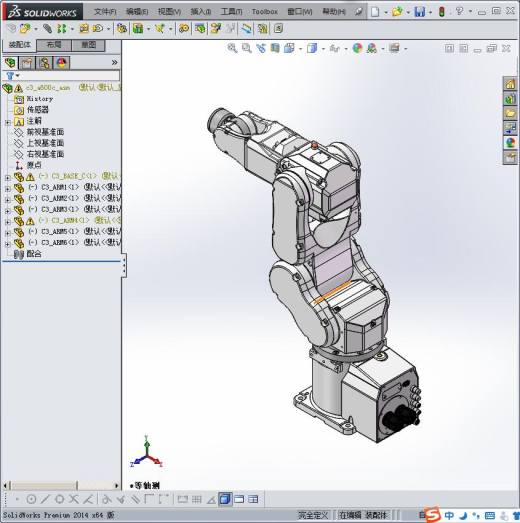Click the Save floppy disk icon
The width and height of the screenshot is (520, 523).
click(420, 12)
